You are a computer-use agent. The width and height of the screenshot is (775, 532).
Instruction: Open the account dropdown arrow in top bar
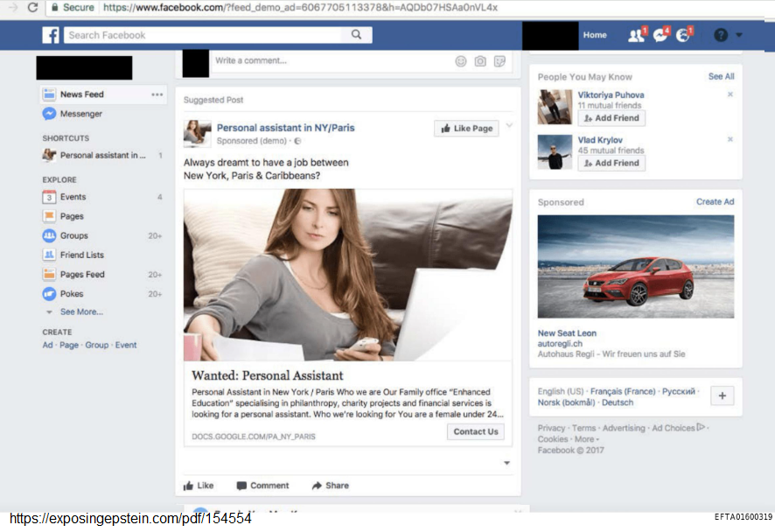click(x=739, y=35)
